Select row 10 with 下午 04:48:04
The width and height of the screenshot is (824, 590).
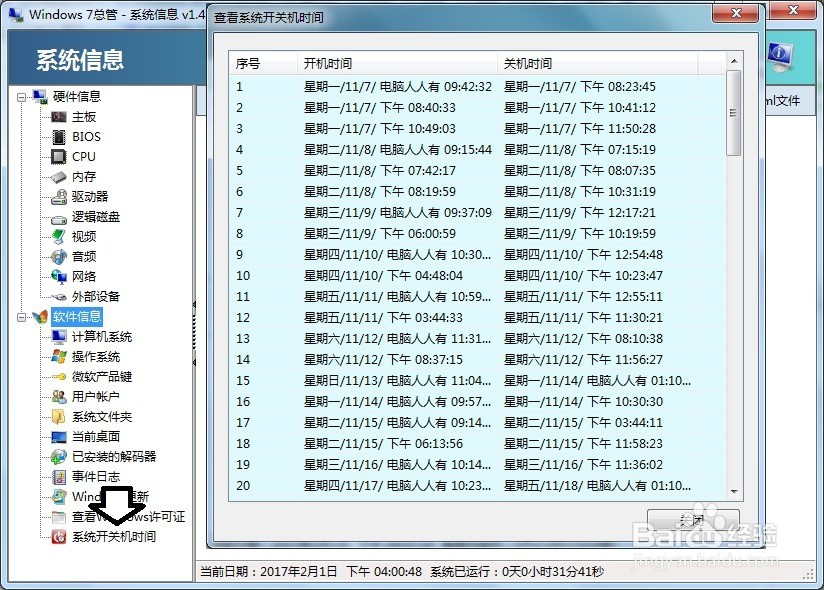point(477,276)
